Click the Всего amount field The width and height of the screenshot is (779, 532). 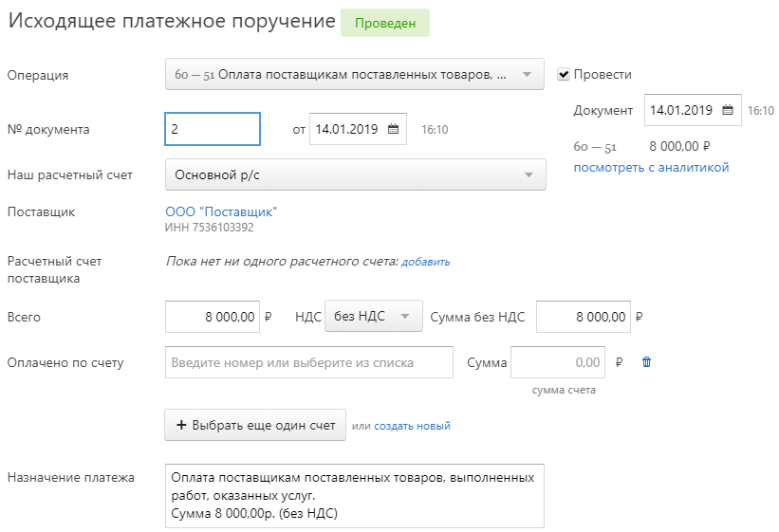[x=212, y=318]
